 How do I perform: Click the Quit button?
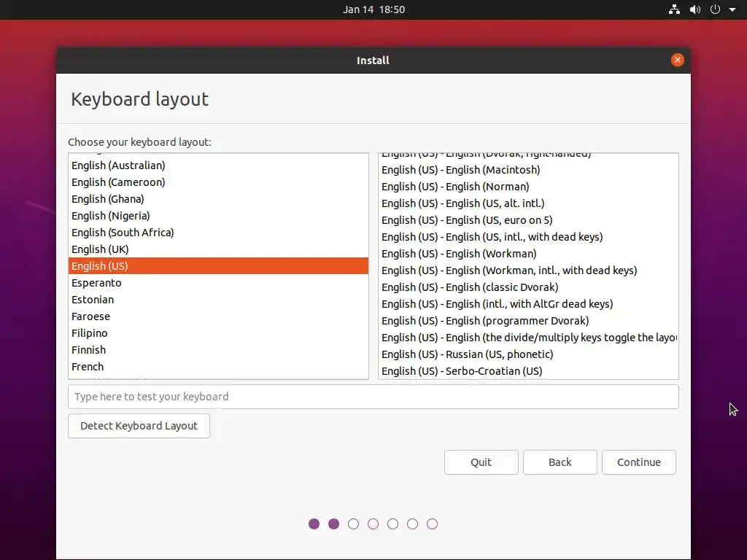coord(481,462)
